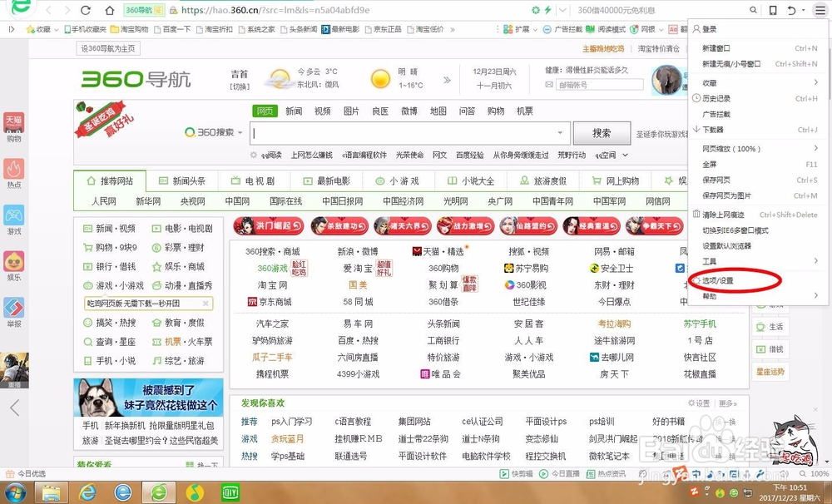Viewport: 832px width, 504px height.
Task: Expand the 360搜索 engine dropdown
Action: tap(240, 132)
